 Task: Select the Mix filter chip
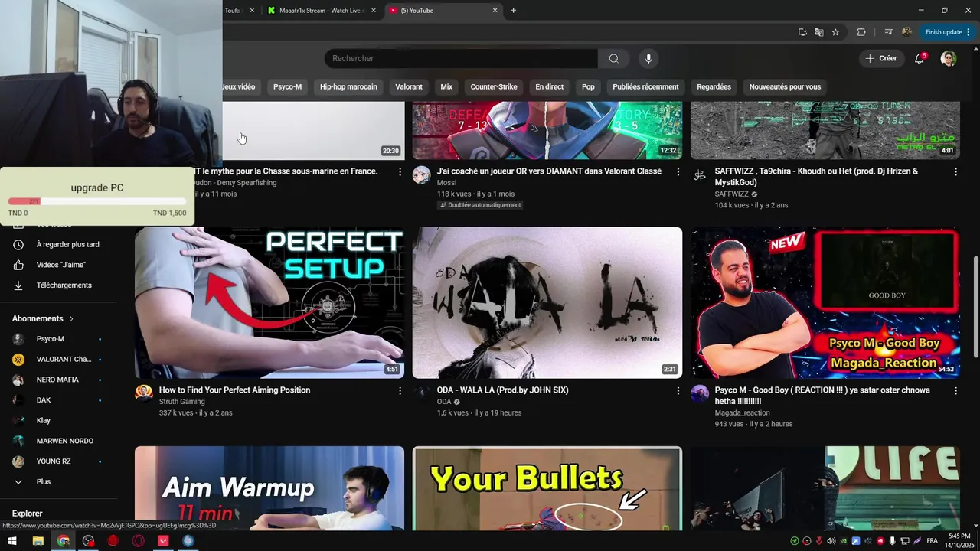[446, 86]
